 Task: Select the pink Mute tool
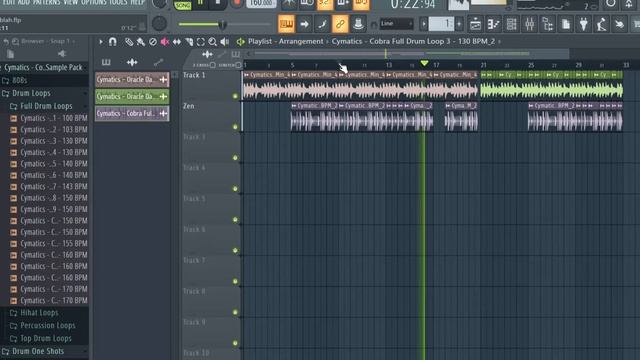click(x=165, y=42)
